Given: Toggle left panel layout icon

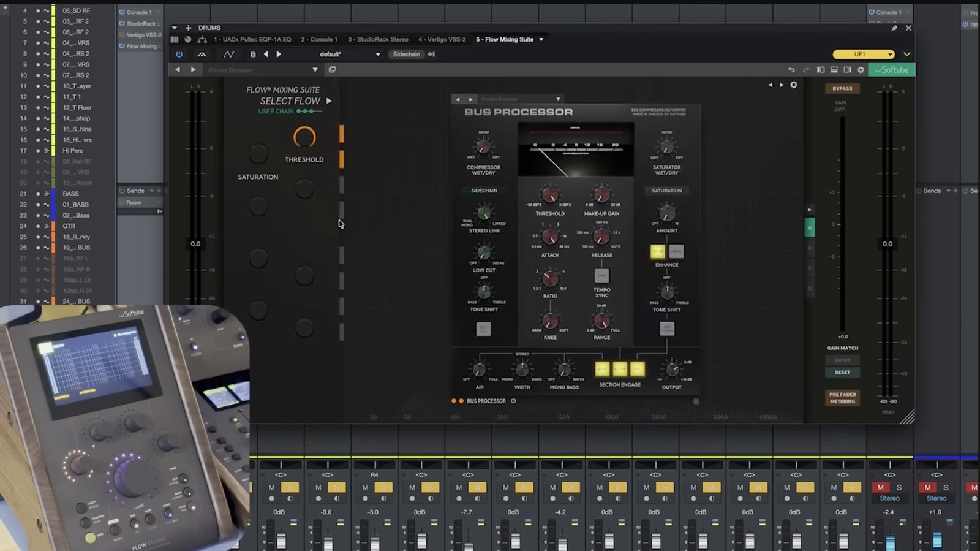Looking at the screenshot, I should tap(821, 70).
